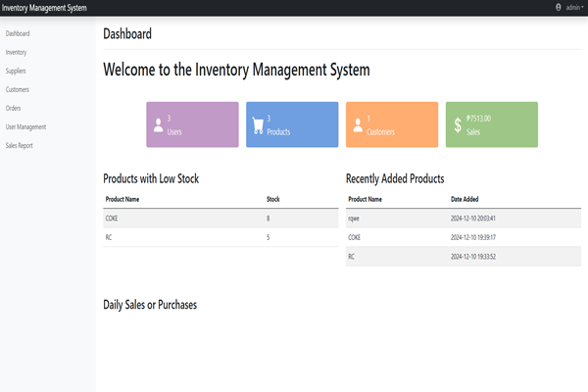Click the Welcome to the Inventory Management System heading
This screenshot has width=588, height=392.
pyautogui.click(x=236, y=70)
